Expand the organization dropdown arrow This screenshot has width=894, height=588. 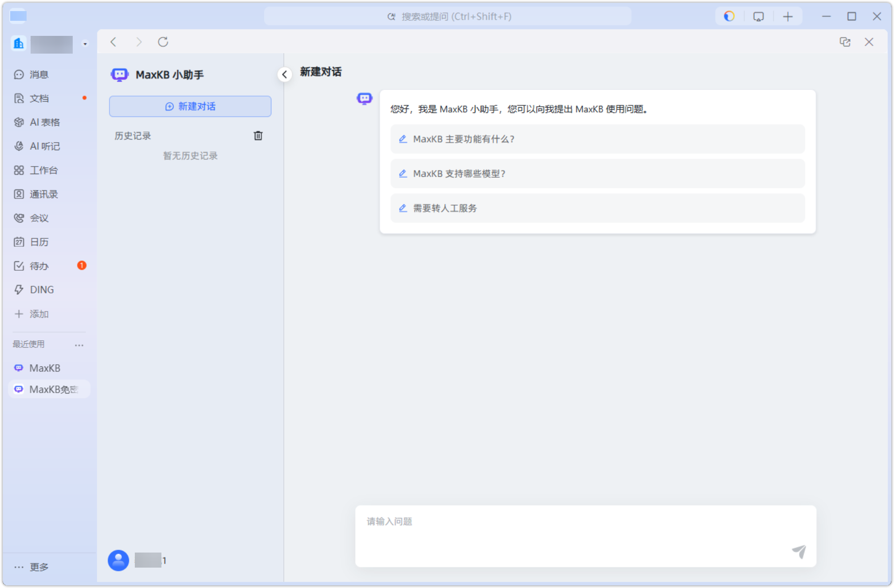pyautogui.click(x=85, y=44)
